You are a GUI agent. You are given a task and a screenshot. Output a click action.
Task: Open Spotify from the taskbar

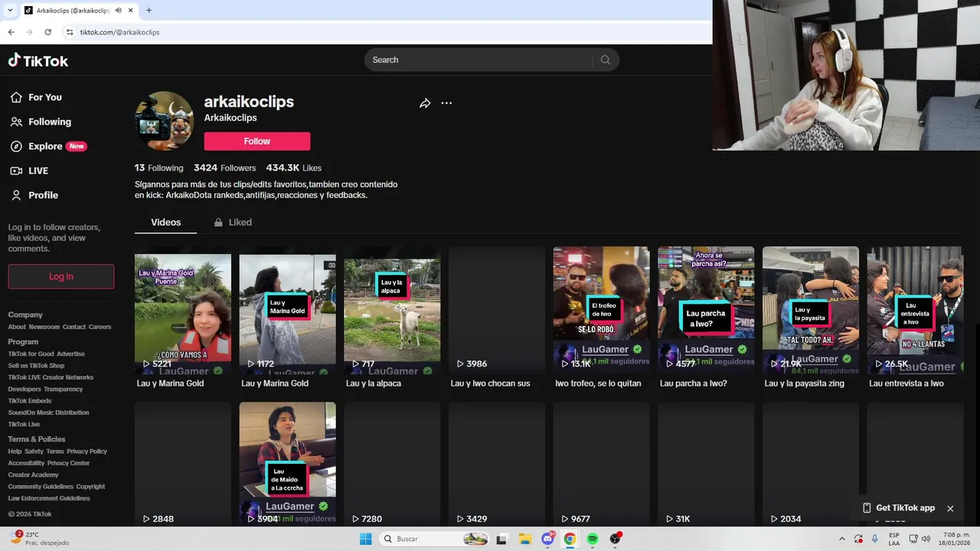(x=593, y=539)
